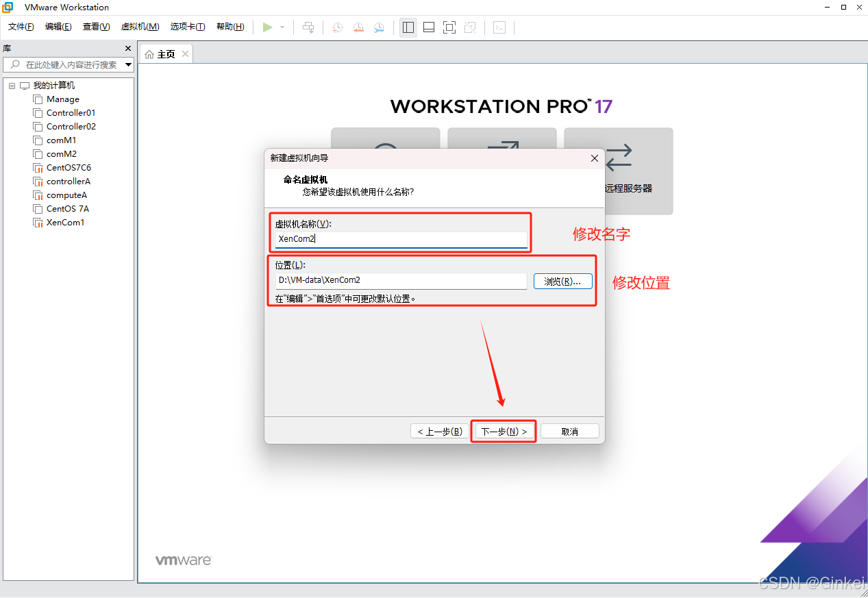Select the computeA virtual machine
This screenshot has width=868, height=598.
(66, 195)
